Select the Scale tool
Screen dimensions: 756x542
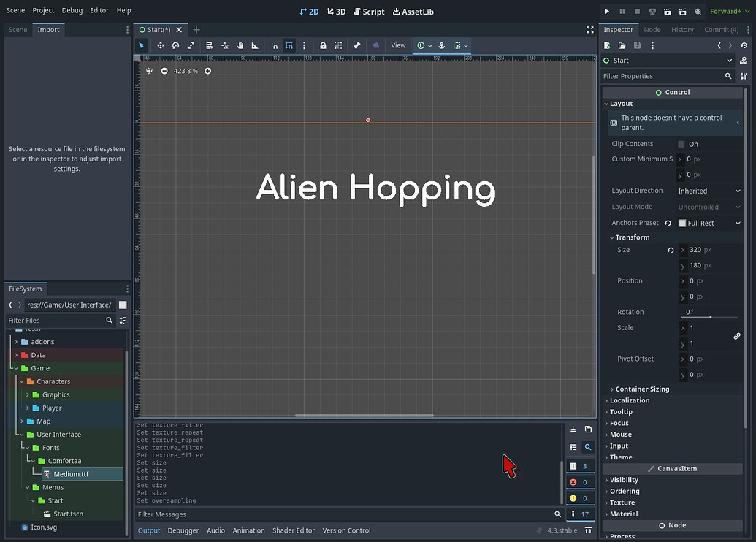(191, 45)
